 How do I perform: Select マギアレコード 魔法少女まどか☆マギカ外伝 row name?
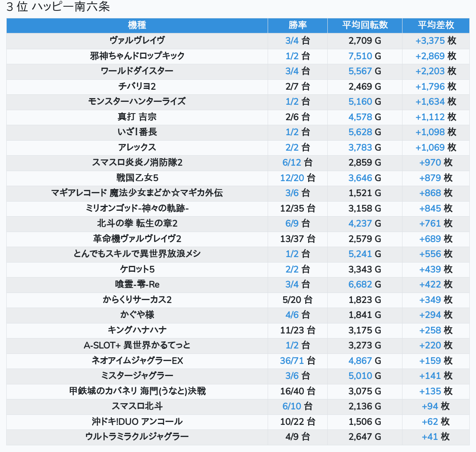(137, 193)
